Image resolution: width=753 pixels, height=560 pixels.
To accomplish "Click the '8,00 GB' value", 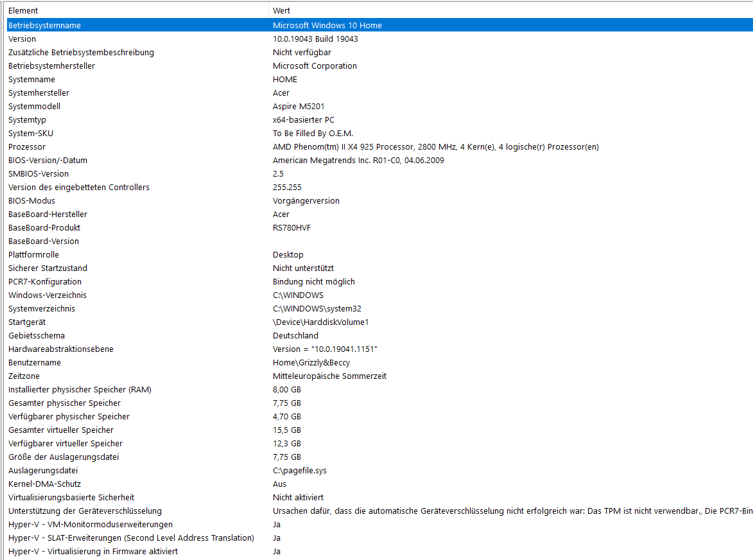I will [x=287, y=390].
